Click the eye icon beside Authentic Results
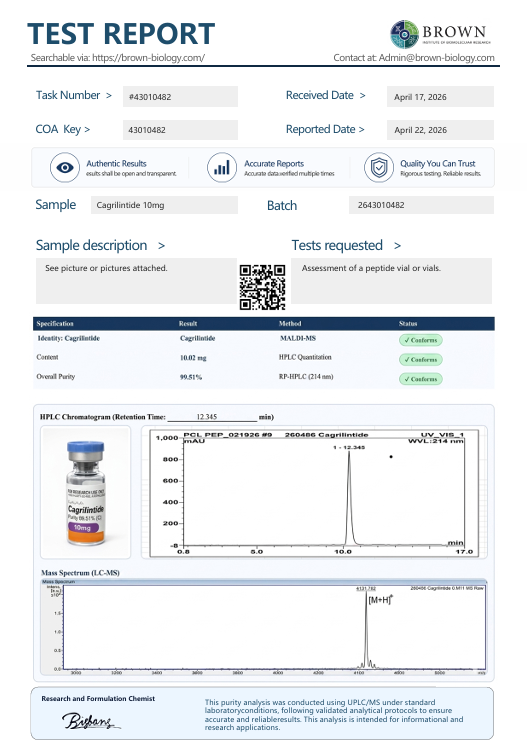The width and height of the screenshot is (527, 741). point(65,167)
